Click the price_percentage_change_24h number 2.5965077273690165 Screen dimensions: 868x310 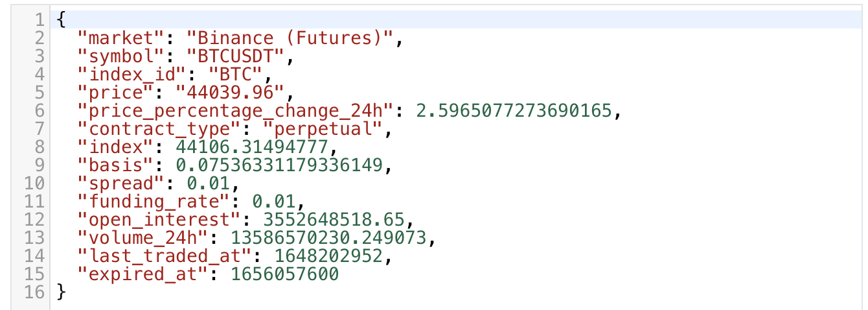[x=514, y=111]
